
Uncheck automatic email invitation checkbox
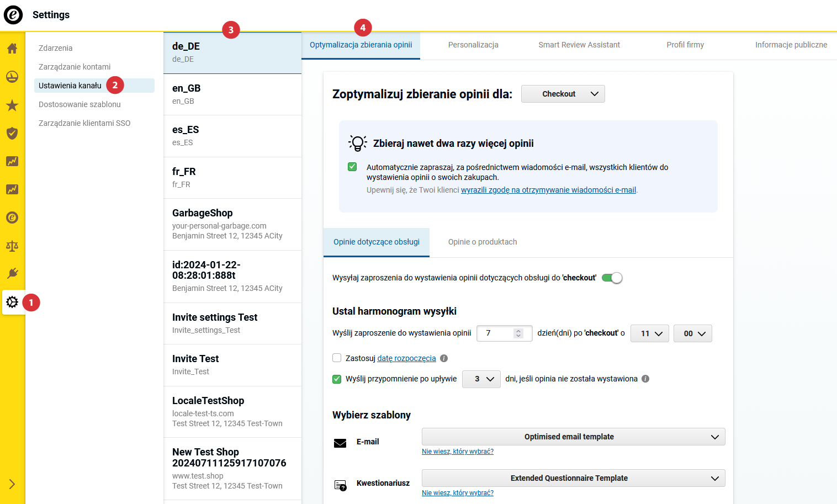352,167
